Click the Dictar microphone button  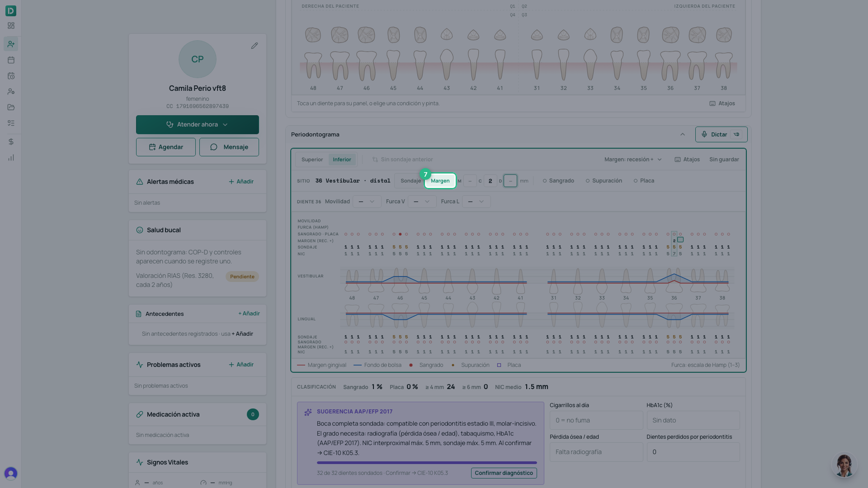point(721,134)
